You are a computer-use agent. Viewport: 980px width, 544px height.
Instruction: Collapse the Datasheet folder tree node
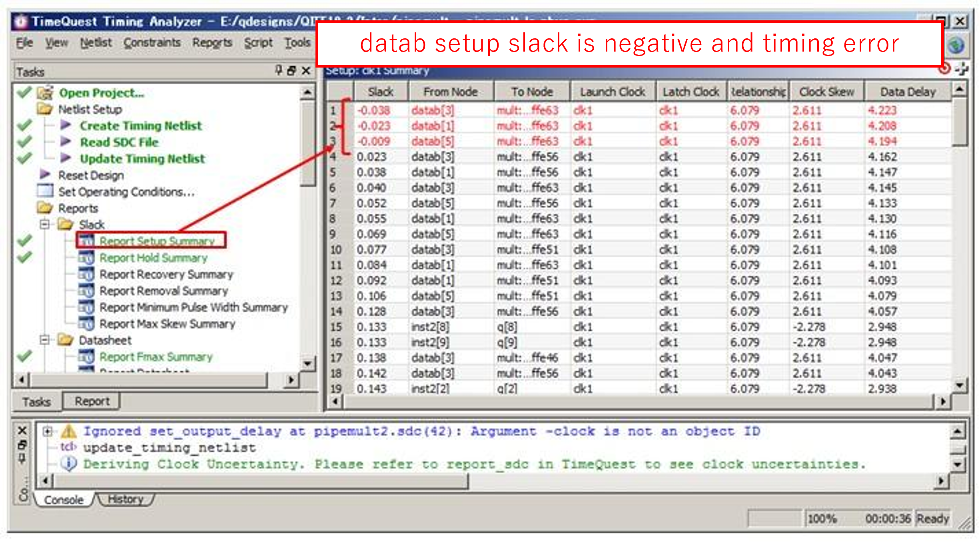pos(45,340)
